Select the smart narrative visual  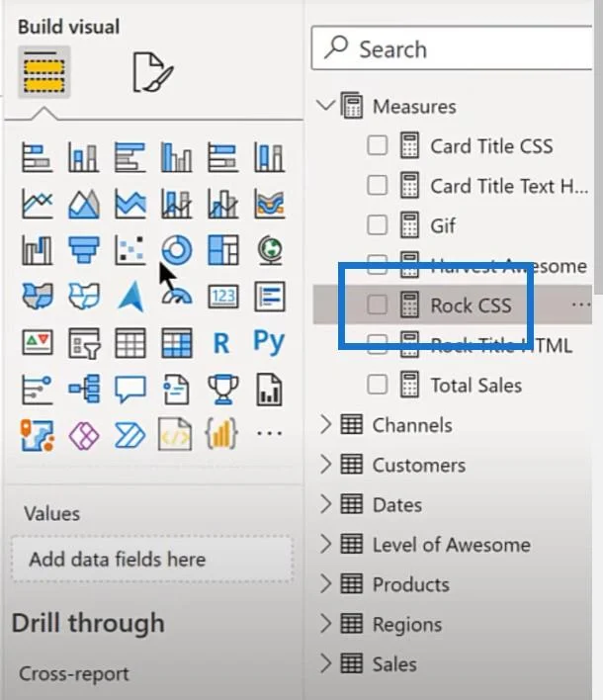(176, 390)
